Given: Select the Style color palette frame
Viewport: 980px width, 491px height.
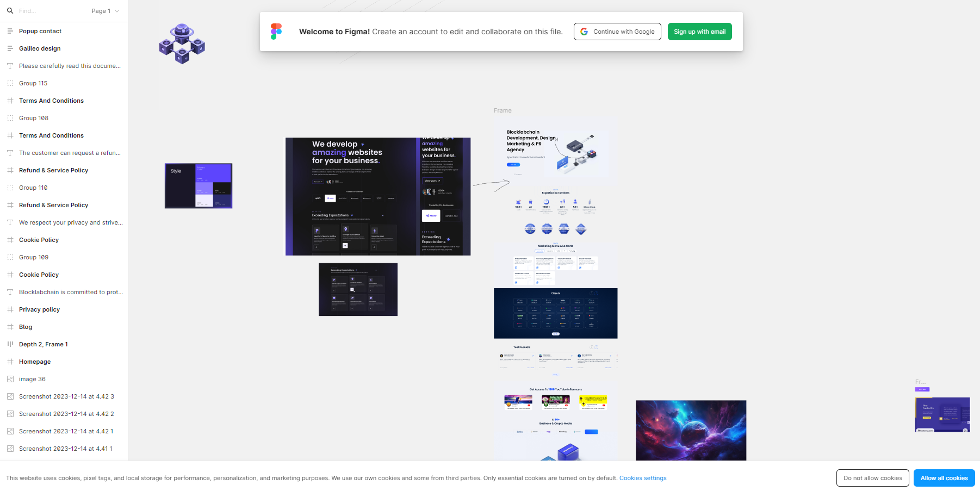Looking at the screenshot, I should pyautogui.click(x=199, y=185).
